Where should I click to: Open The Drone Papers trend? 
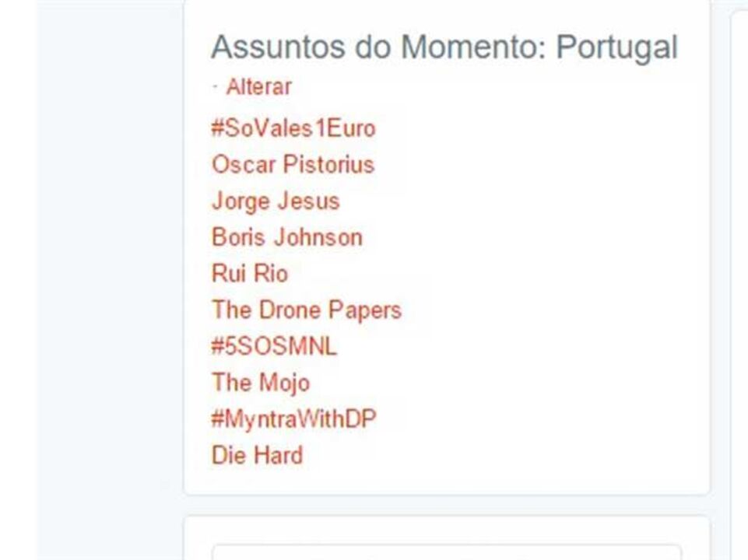[x=306, y=310]
